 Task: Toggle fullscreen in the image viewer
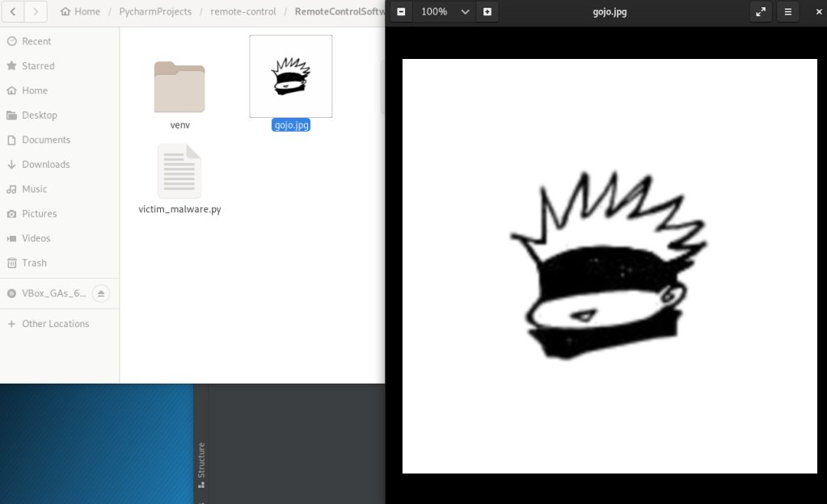coord(761,12)
